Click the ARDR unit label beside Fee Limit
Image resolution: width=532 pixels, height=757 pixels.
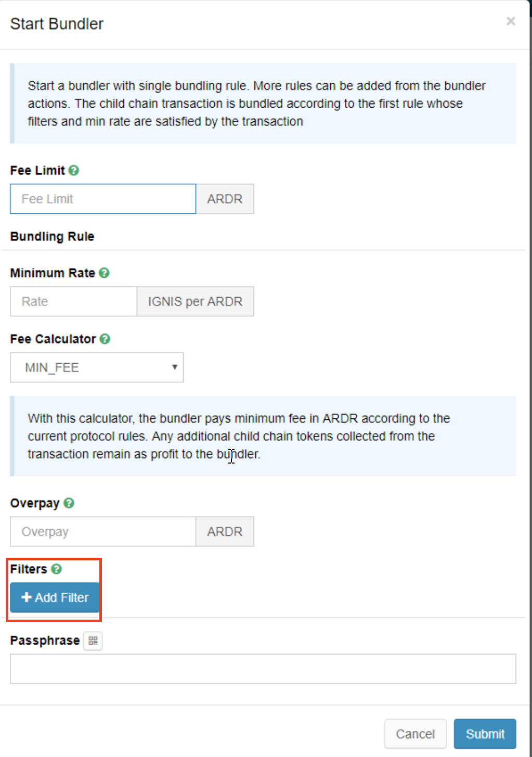click(x=225, y=199)
